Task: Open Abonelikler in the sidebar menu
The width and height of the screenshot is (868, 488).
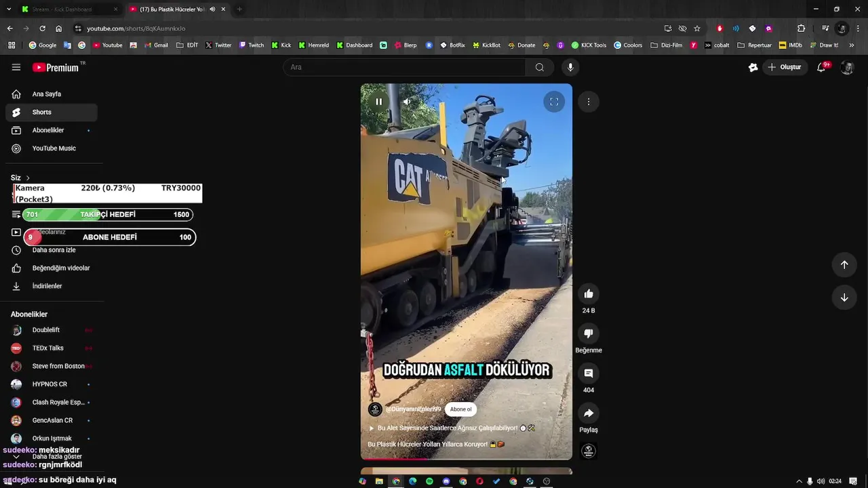Action: [52, 130]
